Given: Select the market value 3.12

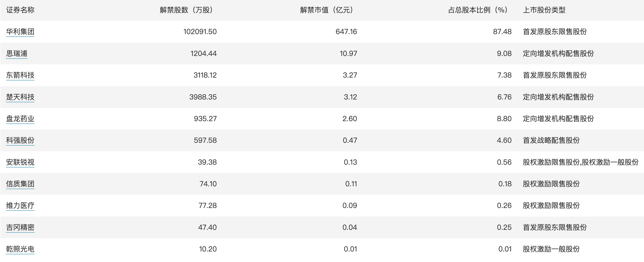Looking at the screenshot, I should click(350, 97).
